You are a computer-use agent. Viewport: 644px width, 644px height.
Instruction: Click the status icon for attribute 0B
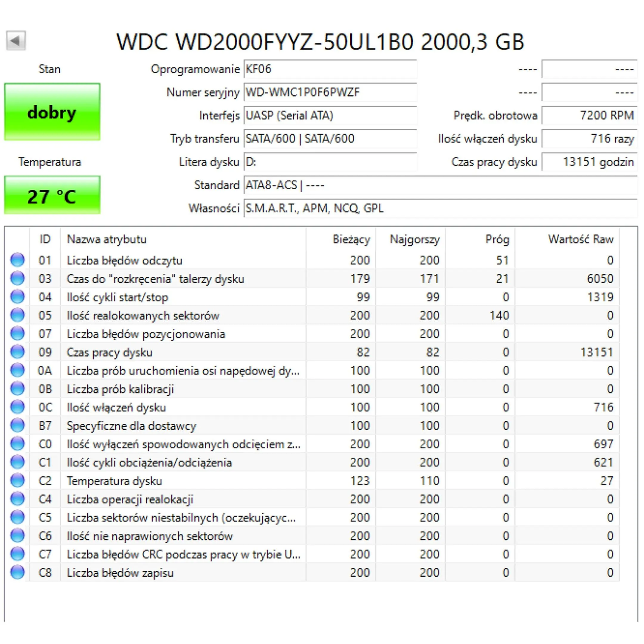17,389
